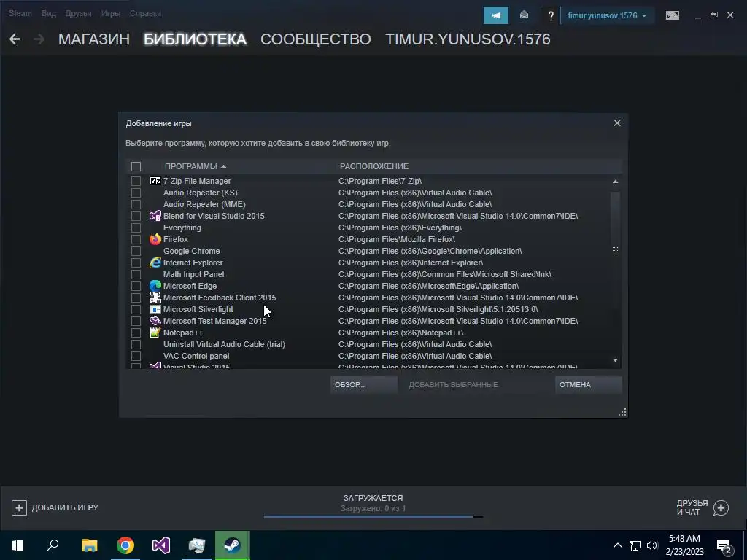
Task: Click the РАСПОЛОЖЕНИЕ column header
Action: [x=374, y=166]
